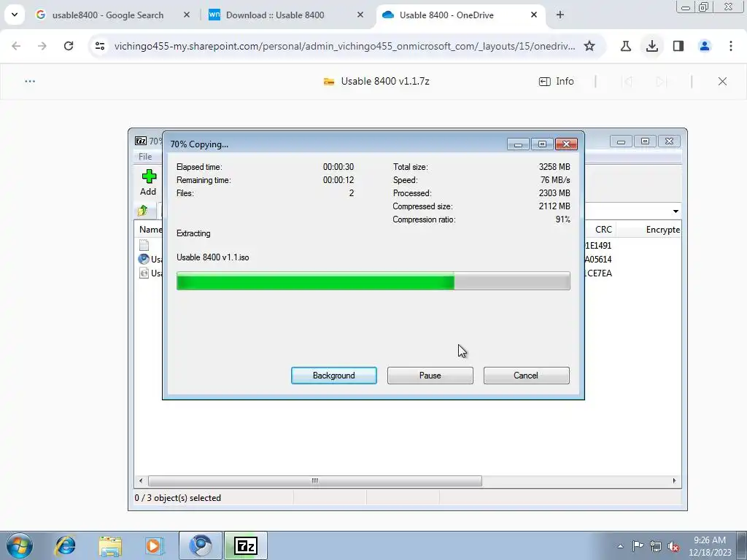Click the 7-Zip up-folder icon
This screenshot has height=560, width=747.
coord(142,211)
